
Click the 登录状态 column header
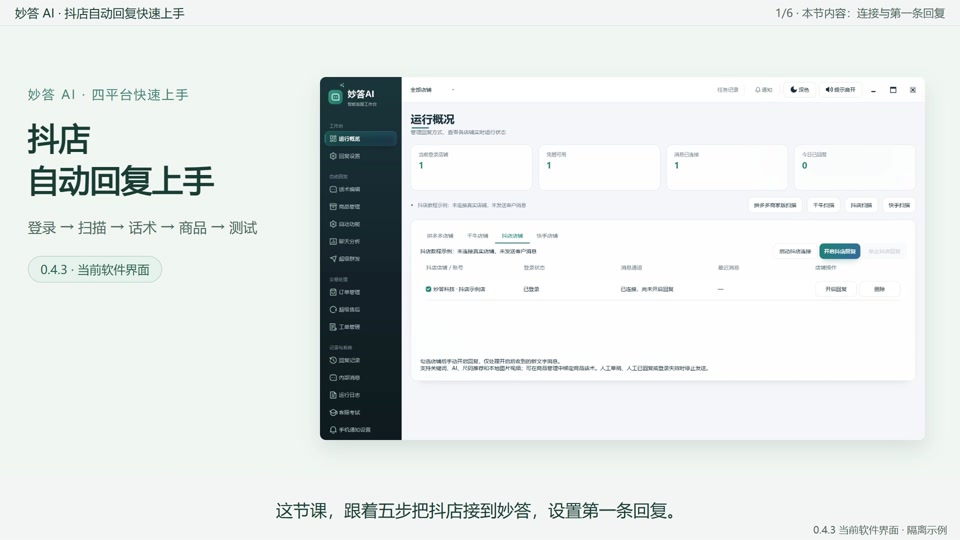[x=534, y=268]
